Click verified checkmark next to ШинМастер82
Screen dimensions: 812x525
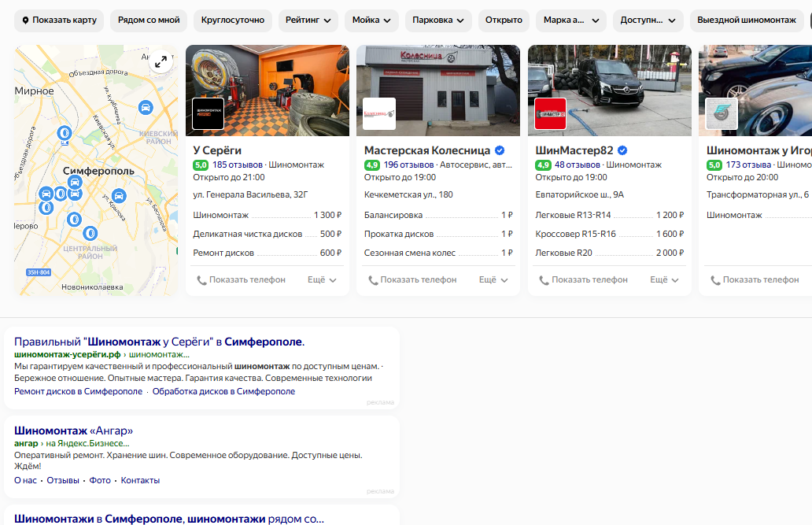[x=622, y=150]
